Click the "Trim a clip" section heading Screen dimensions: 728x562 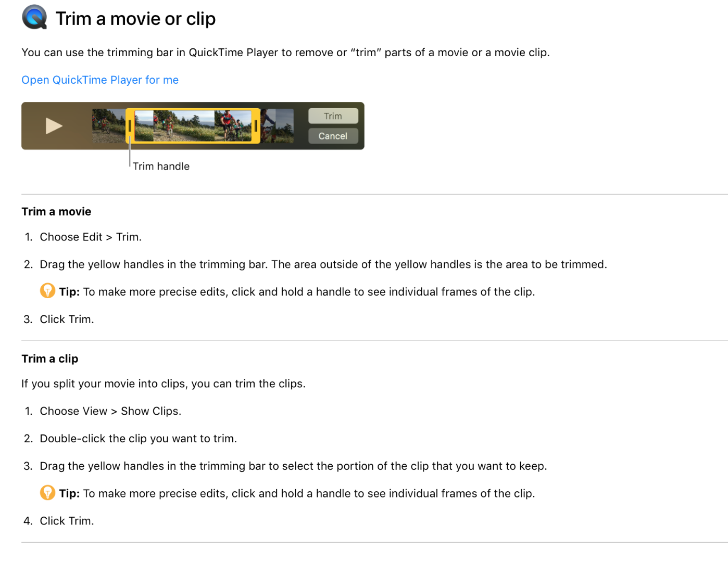[x=50, y=359]
